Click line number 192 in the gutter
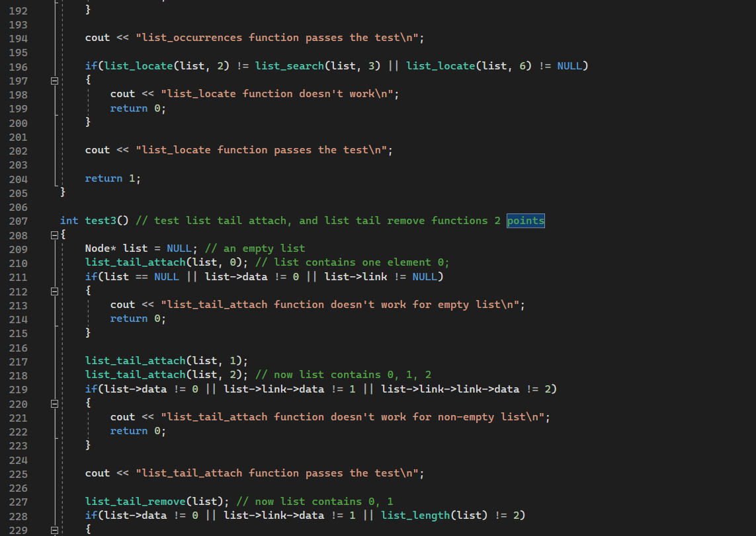 click(18, 10)
